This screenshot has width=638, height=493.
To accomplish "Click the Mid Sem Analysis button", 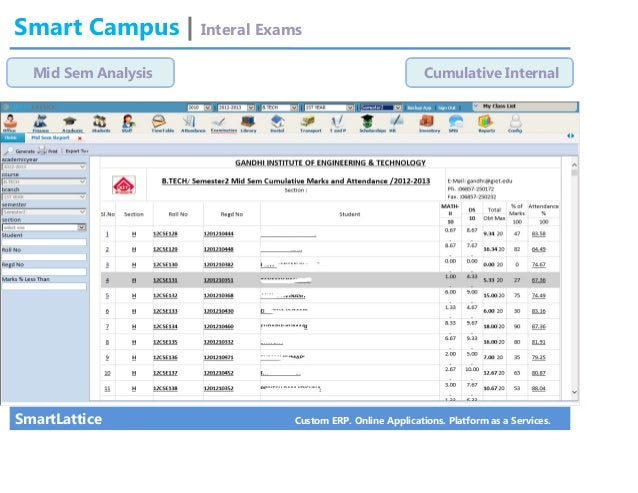I will tap(90, 72).
